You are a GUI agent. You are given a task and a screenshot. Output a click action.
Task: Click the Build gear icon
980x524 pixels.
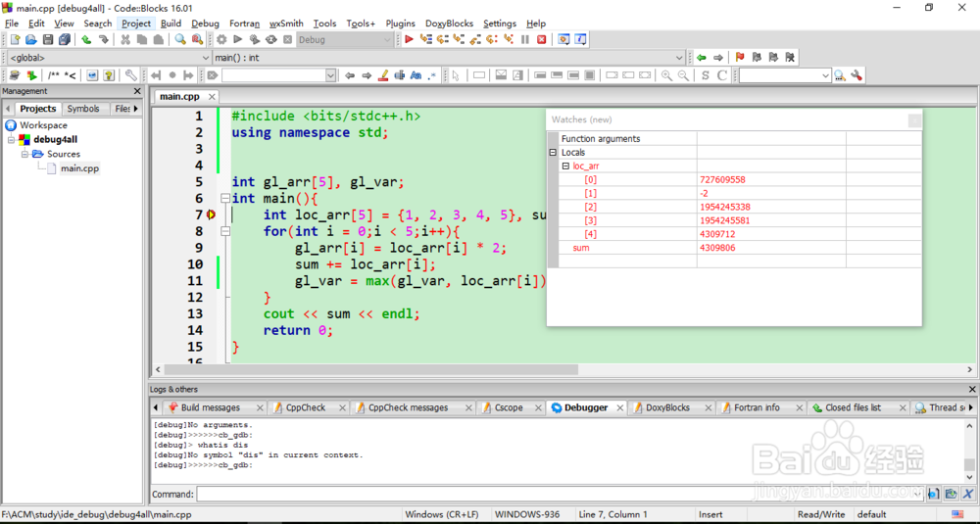[x=221, y=39]
